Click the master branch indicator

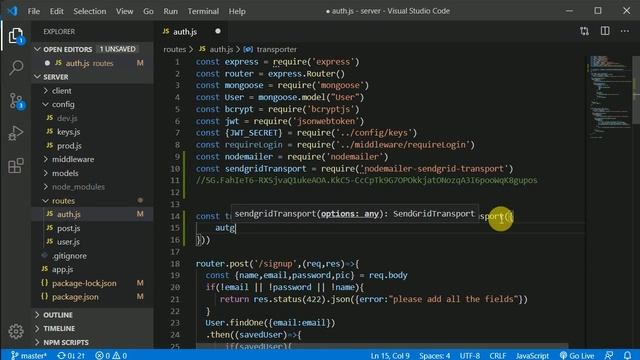(29, 356)
